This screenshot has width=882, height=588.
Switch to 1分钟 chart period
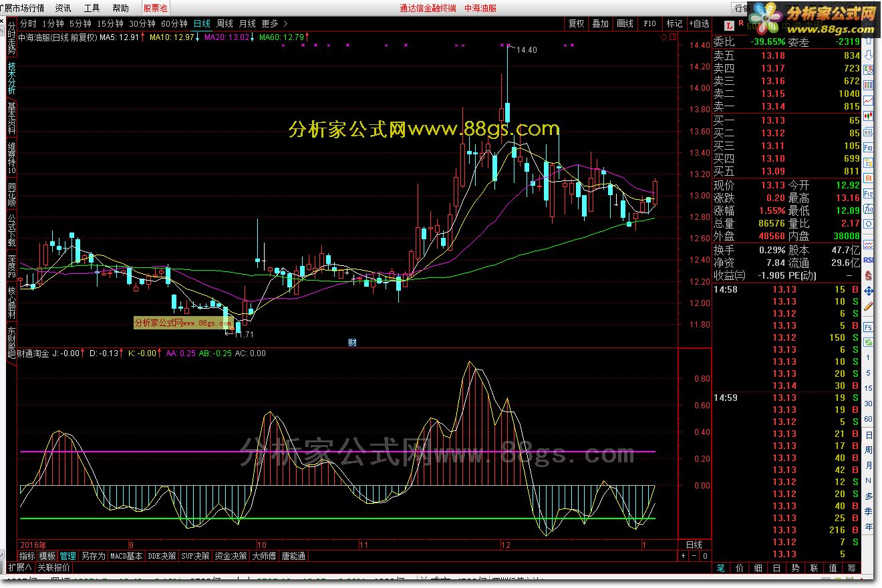coord(52,23)
